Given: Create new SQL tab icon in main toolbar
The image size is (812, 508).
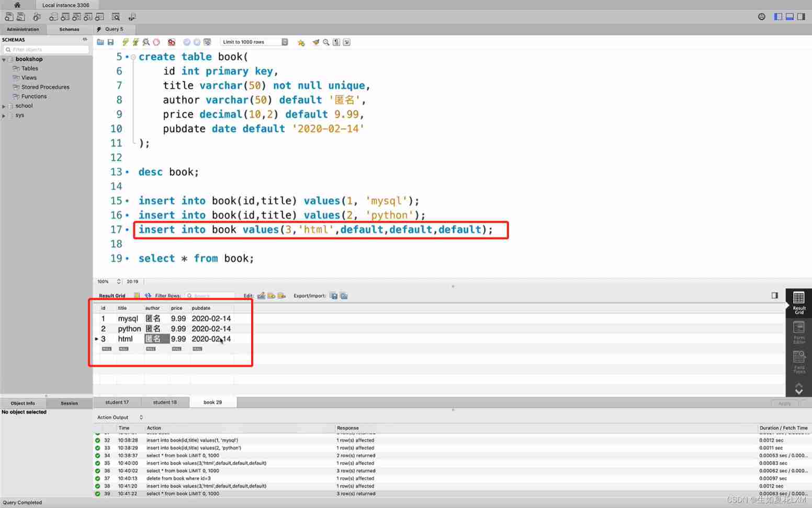Looking at the screenshot, I should (x=9, y=17).
